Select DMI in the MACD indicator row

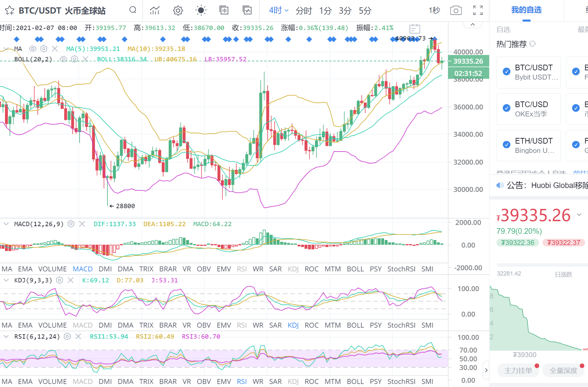click(x=105, y=269)
